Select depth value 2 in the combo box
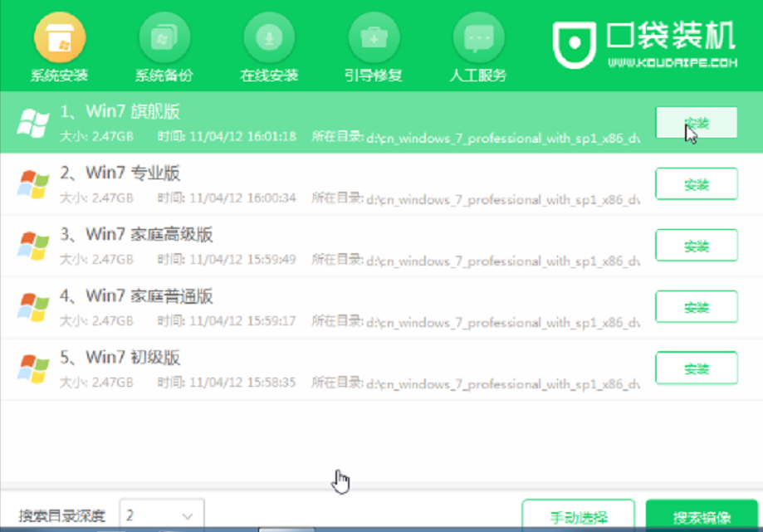Image resolution: width=763 pixels, height=532 pixels. coord(139,515)
